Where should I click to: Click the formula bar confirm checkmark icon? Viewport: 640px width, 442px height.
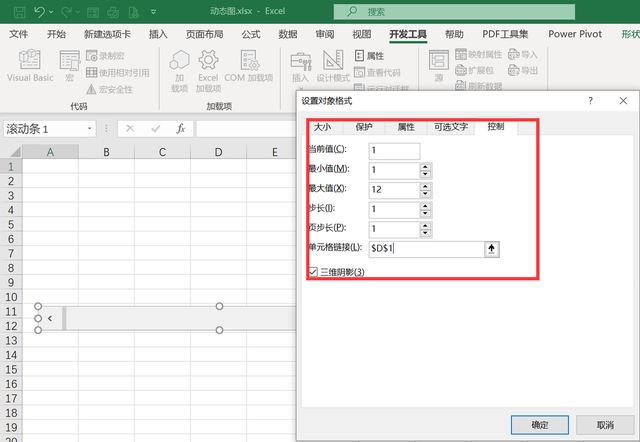coord(156,129)
